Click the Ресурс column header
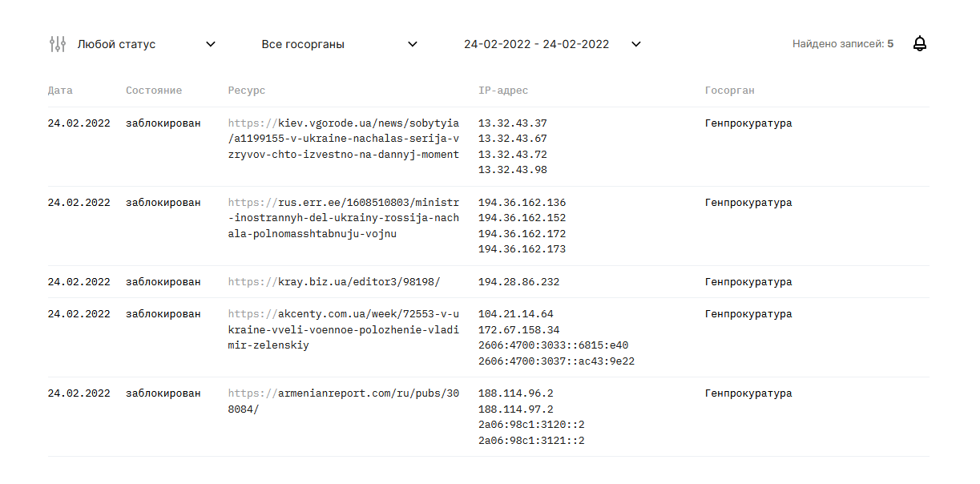The height and width of the screenshot is (484, 980). click(x=247, y=91)
